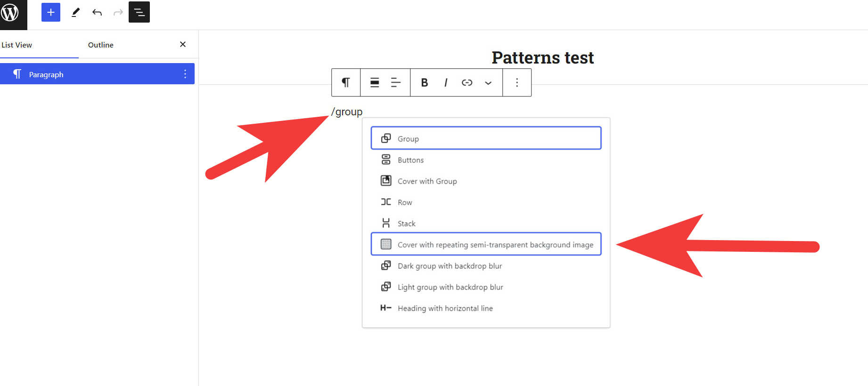This screenshot has width=868, height=386.
Task: Click the insert link icon
Action: (x=467, y=82)
